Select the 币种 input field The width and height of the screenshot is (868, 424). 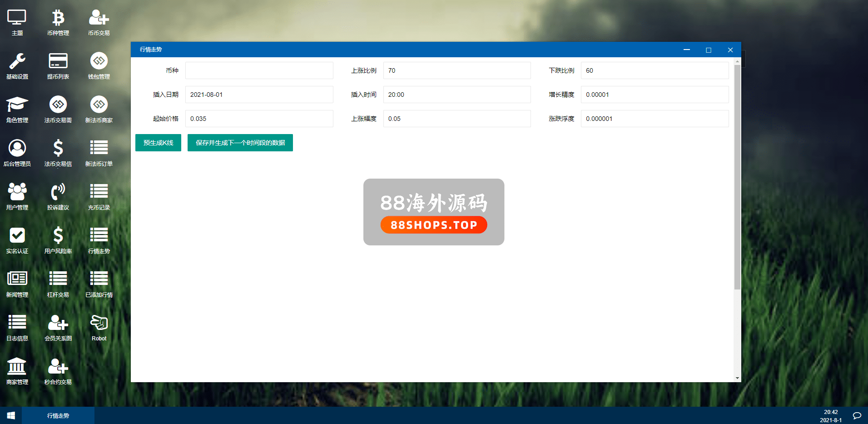[x=259, y=70]
